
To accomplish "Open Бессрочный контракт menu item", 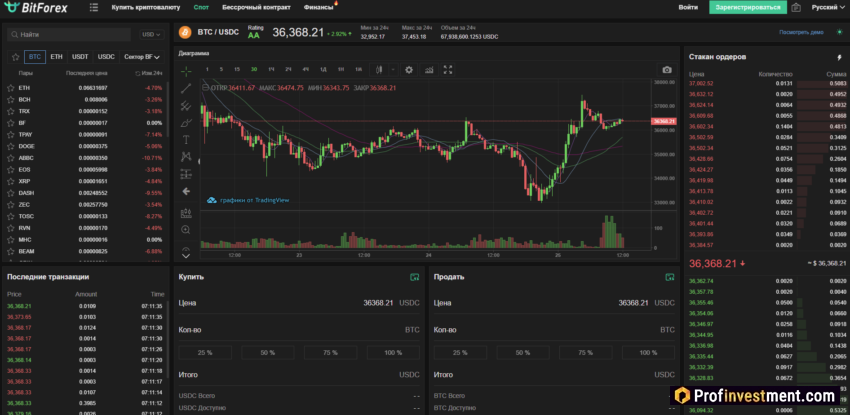I will click(256, 8).
